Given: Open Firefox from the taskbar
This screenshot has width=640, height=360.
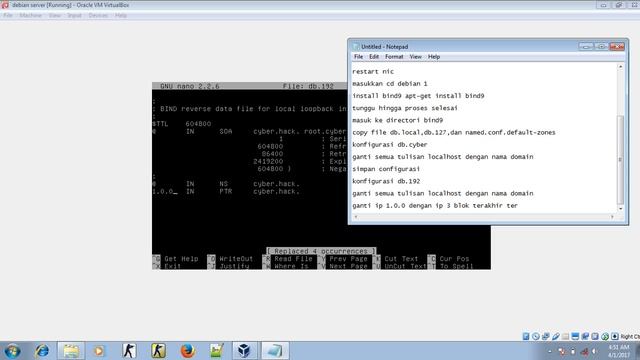Looking at the screenshot, I should (187, 351).
